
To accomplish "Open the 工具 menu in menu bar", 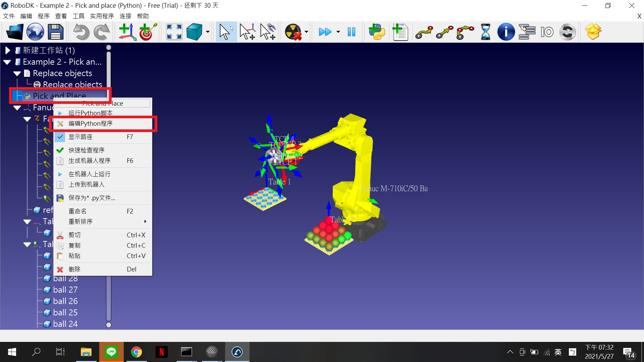I will 78,16.
